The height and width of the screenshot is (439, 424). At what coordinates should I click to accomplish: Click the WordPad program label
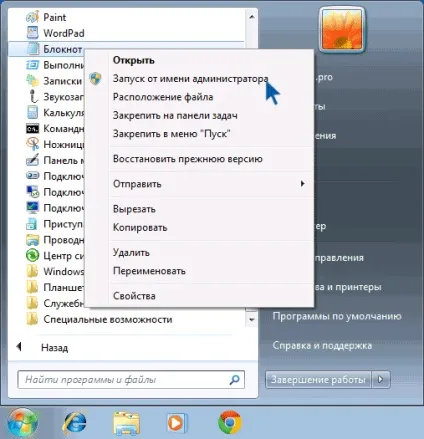[x=64, y=33]
